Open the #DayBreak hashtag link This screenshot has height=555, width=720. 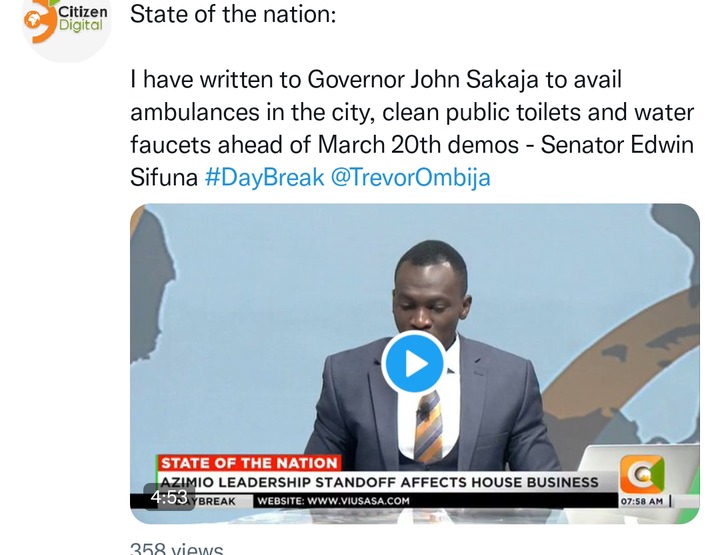pos(264,177)
